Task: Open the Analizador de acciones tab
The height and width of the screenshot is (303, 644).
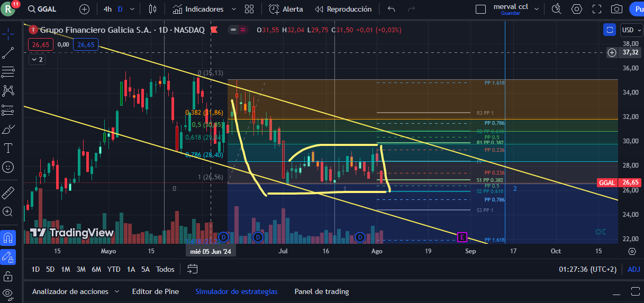Action: pos(70,291)
